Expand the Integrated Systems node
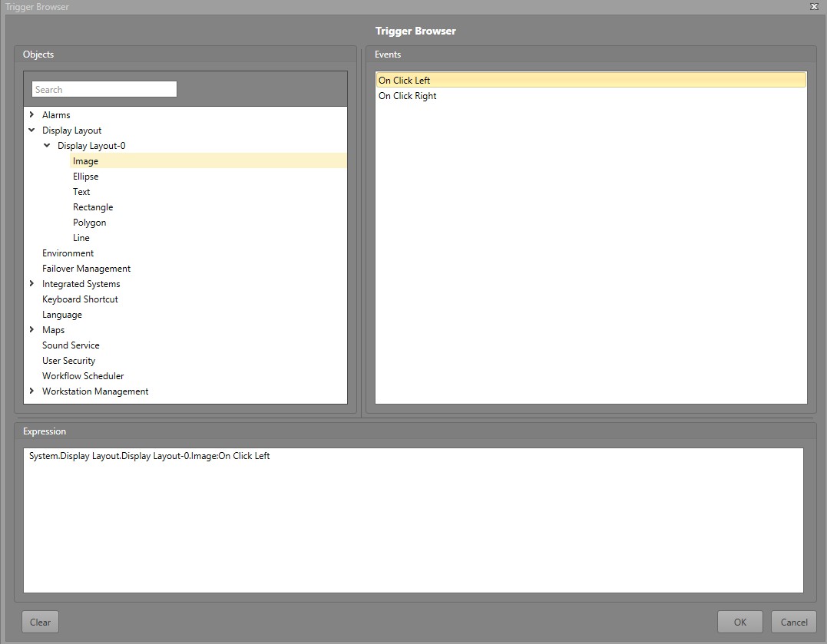Screen dimensions: 827x644 pos(31,283)
